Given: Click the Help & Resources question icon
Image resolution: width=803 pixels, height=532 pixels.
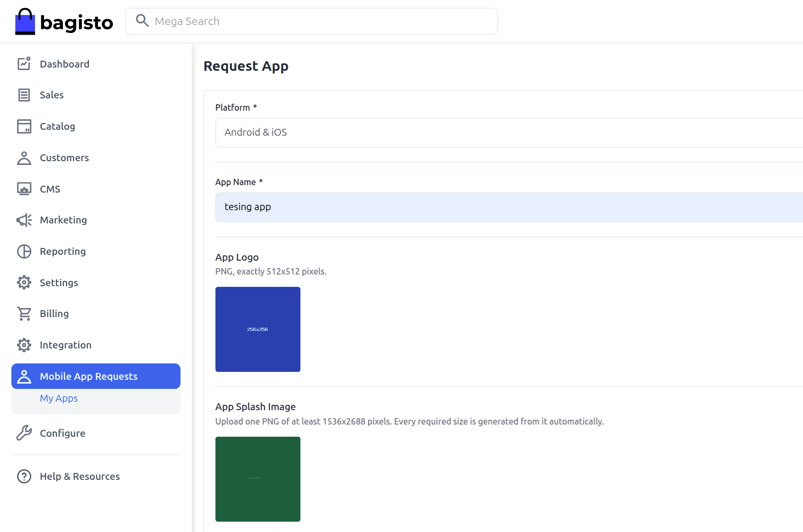Looking at the screenshot, I should (24, 476).
